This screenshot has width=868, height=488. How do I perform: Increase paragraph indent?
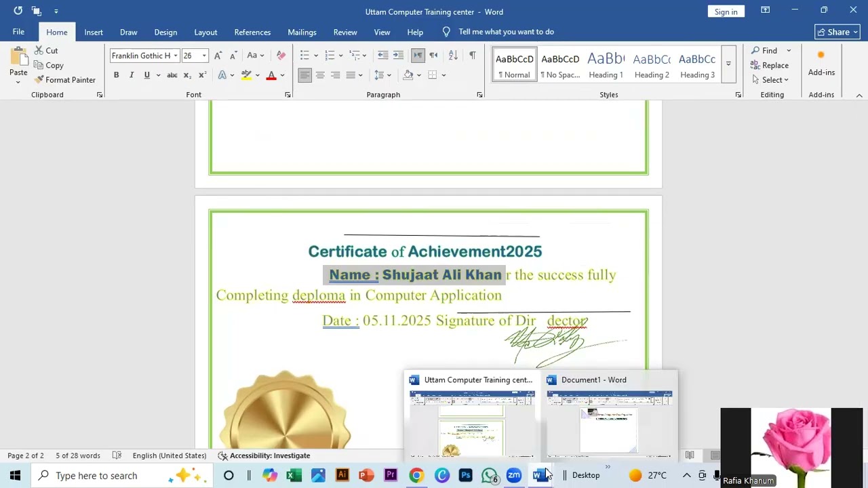click(x=398, y=56)
